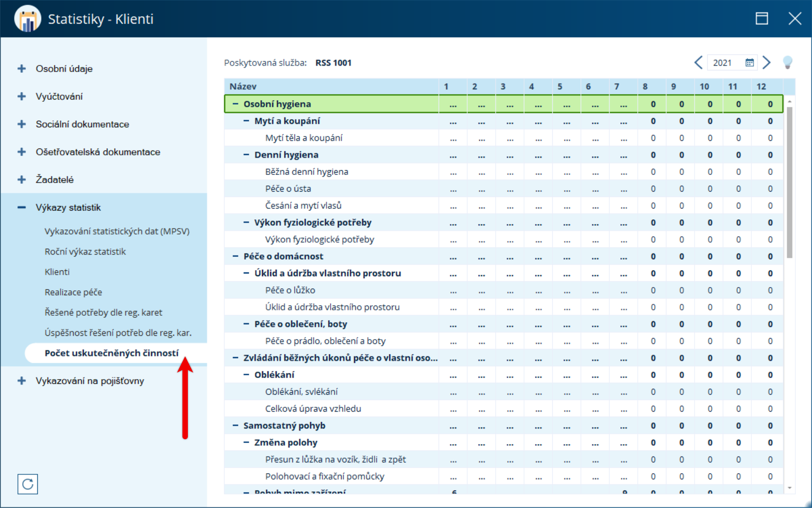
Task: Open Roční výkaz statistik
Action: [85, 252]
